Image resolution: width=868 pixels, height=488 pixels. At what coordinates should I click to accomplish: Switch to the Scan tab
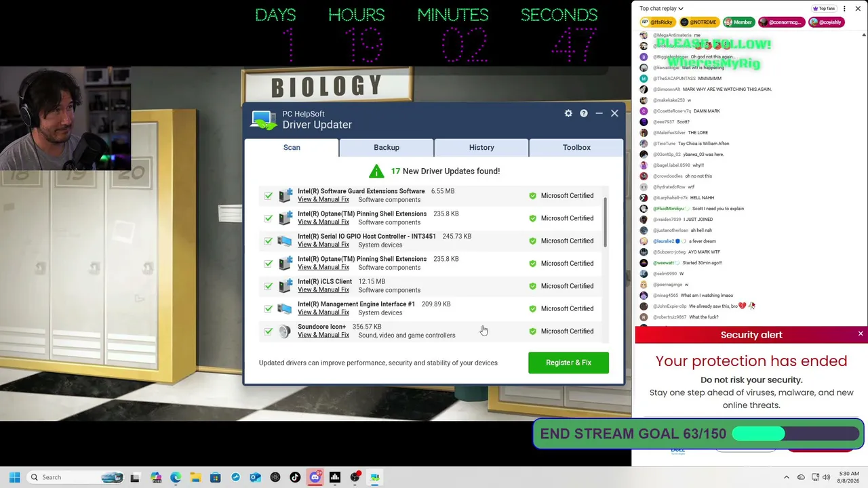coord(292,148)
